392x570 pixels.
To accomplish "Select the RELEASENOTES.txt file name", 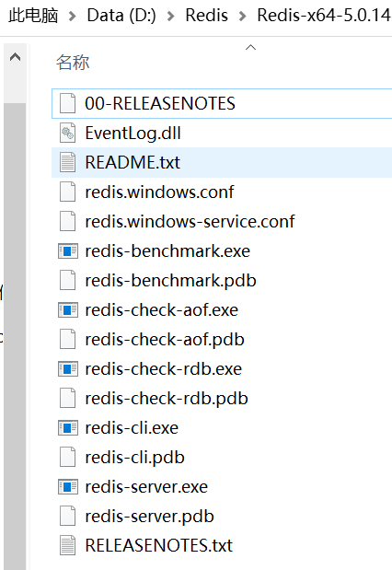I will 159,546.
